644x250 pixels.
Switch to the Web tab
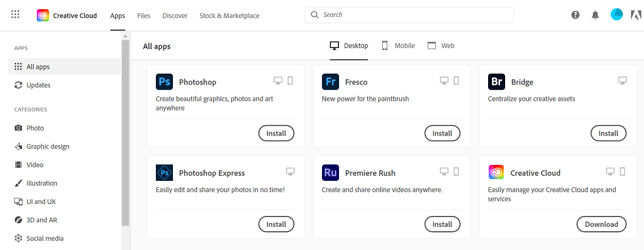click(x=440, y=45)
